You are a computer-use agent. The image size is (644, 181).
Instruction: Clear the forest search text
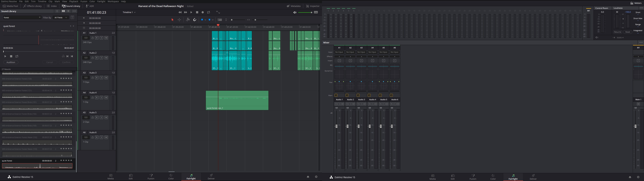[x=40, y=17]
